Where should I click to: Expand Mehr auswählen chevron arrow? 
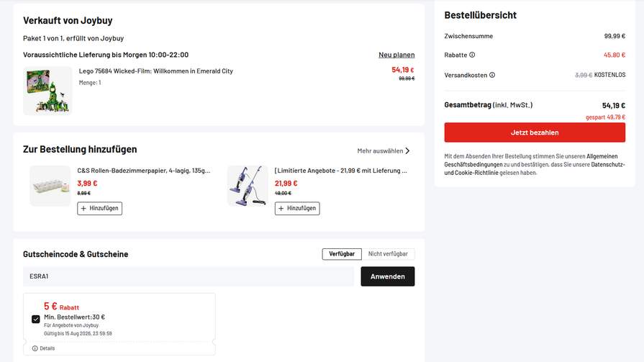tap(407, 151)
